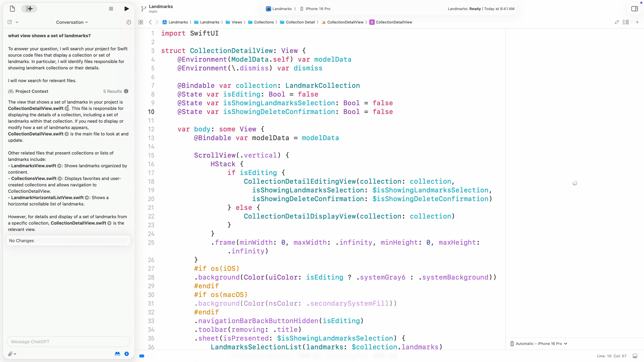The height and width of the screenshot is (362, 644).
Task: Open the Automatic – iPhone 16 Pro preview selector
Action: point(539,344)
